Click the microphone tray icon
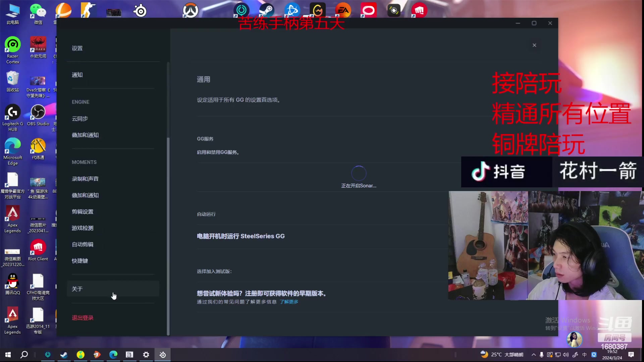Screen dimensions: 644x362 point(541,355)
